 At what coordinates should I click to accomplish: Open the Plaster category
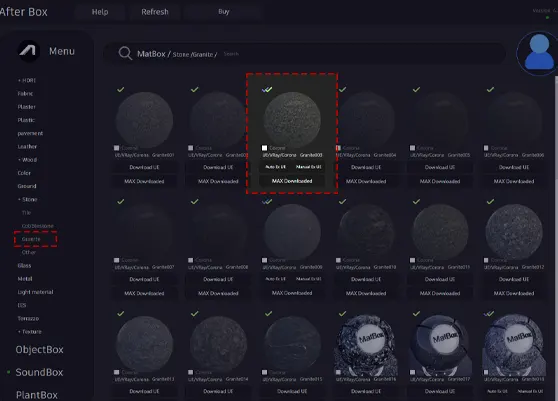(26, 107)
